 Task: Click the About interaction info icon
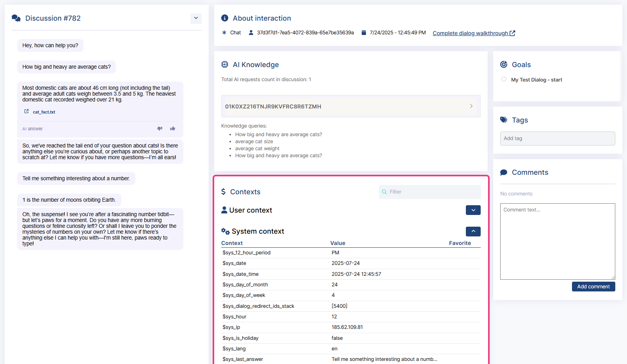coord(225,18)
